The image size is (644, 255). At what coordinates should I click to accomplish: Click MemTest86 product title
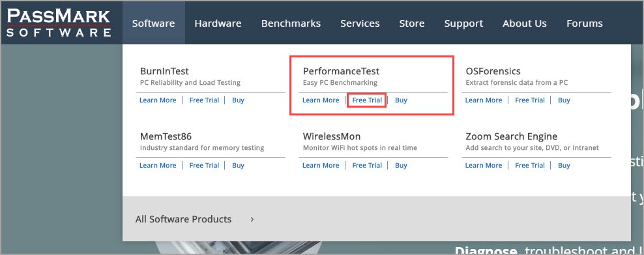[166, 136]
